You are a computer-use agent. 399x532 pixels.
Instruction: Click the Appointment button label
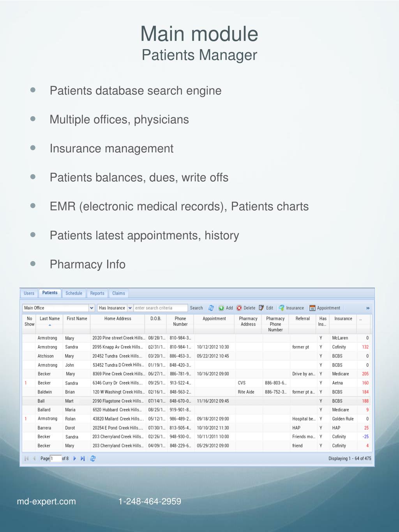click(328, 308)
